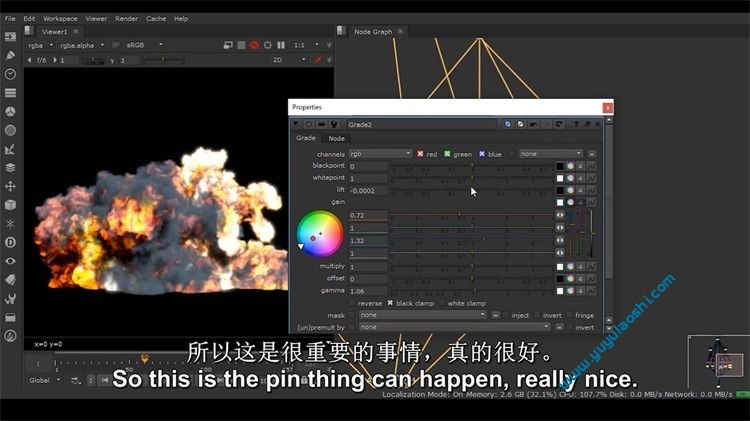Open the Merge nodes layers icon
Screen dimensions: 750x421
click(10, 167)
